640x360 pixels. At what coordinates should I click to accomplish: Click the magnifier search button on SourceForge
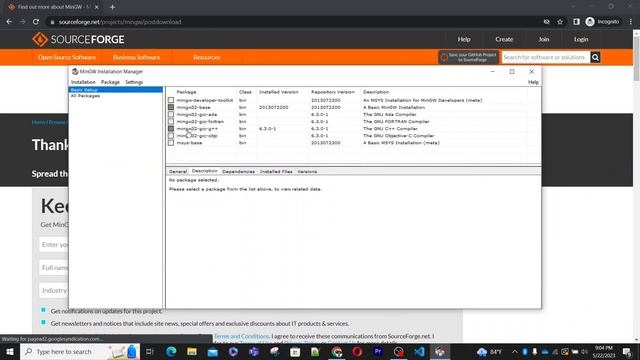click(x=595, y=57)
